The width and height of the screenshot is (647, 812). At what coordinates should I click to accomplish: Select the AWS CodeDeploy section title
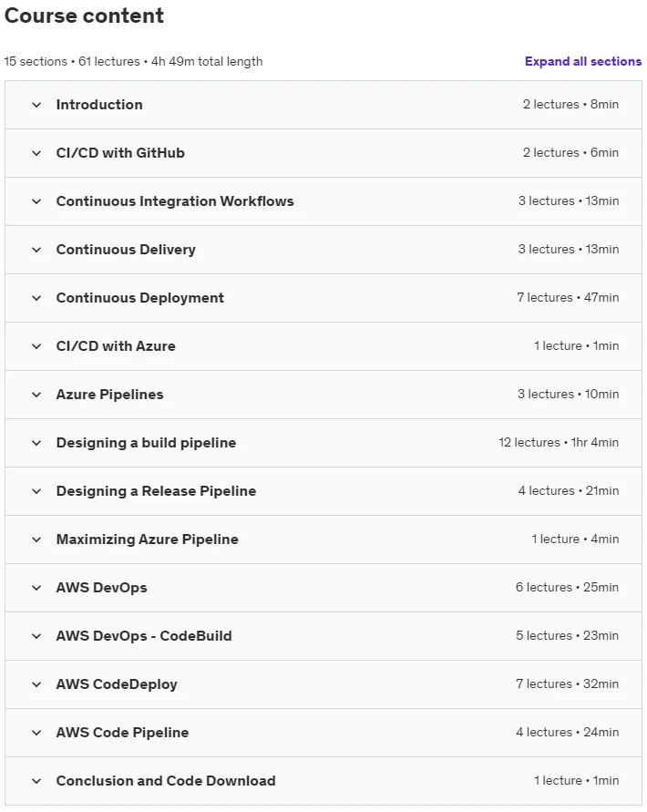click(117, 684)
